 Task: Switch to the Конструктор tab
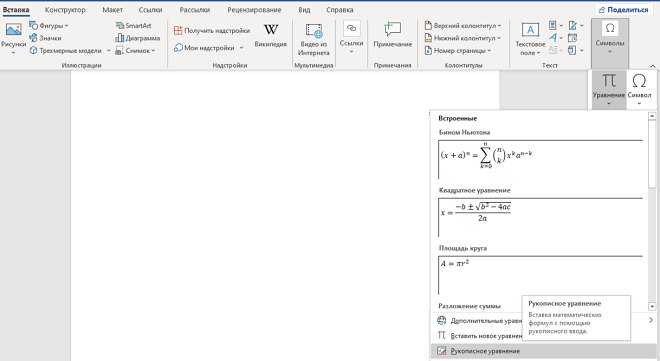(65, 10)
